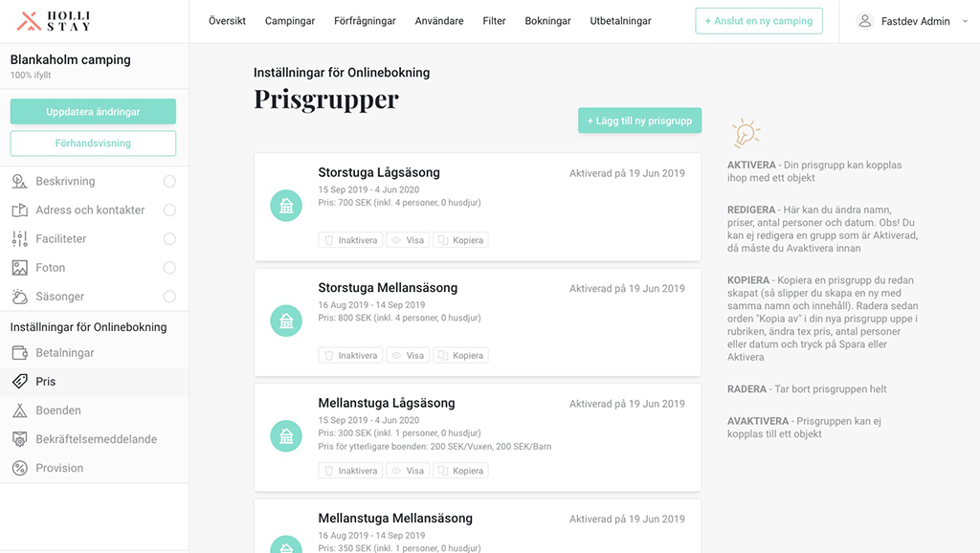Viewport: 980px width, 553px height.
Task: Click the Säsonger weather icon
Action: [19, 297]
